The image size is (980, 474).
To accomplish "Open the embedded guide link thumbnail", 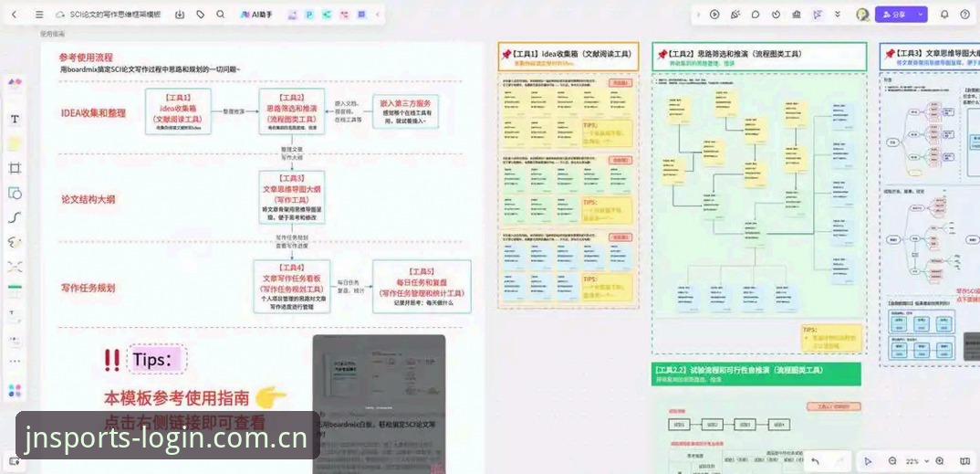I will (x=379, y=404).
